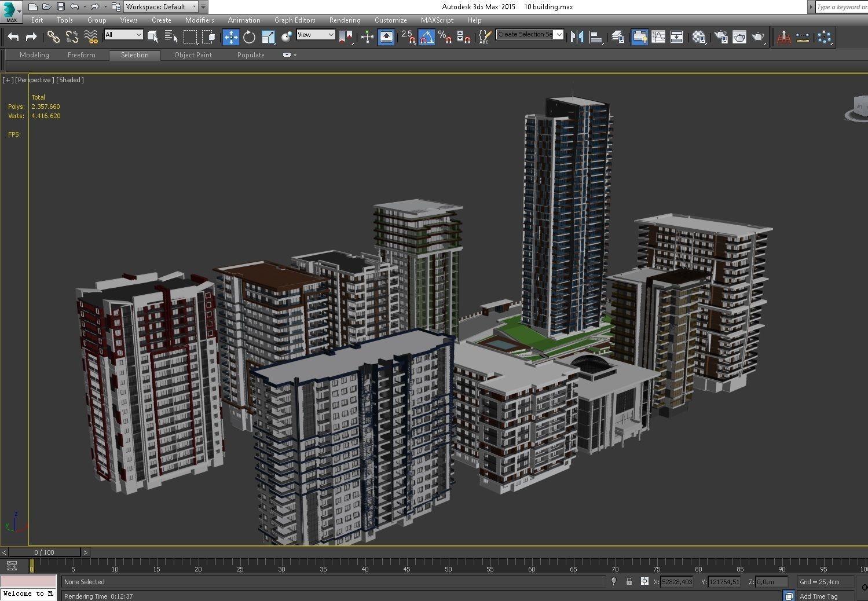Open the Manage Layers dialog icon
Image resolution: width=868 pixels, height=601 pixels.
[x=618, y=37]
